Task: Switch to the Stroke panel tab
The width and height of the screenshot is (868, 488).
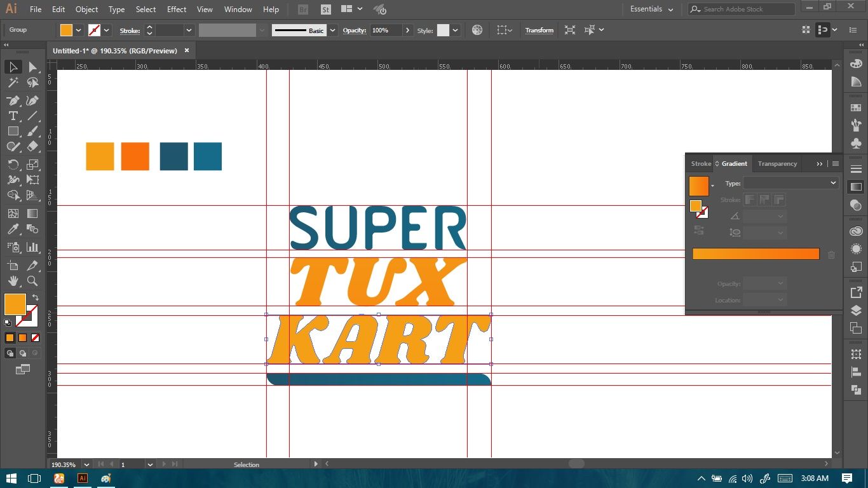Action: 701,163
